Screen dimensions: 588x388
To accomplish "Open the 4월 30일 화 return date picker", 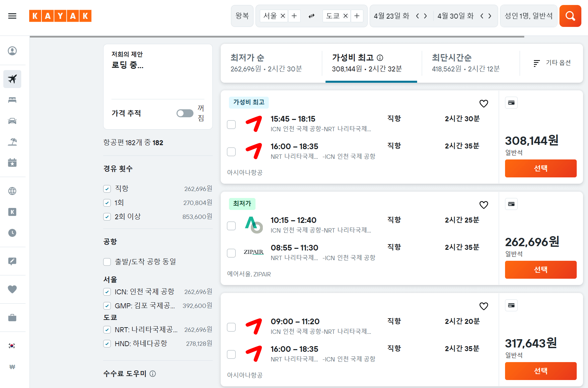I will (x=456, y=16).
